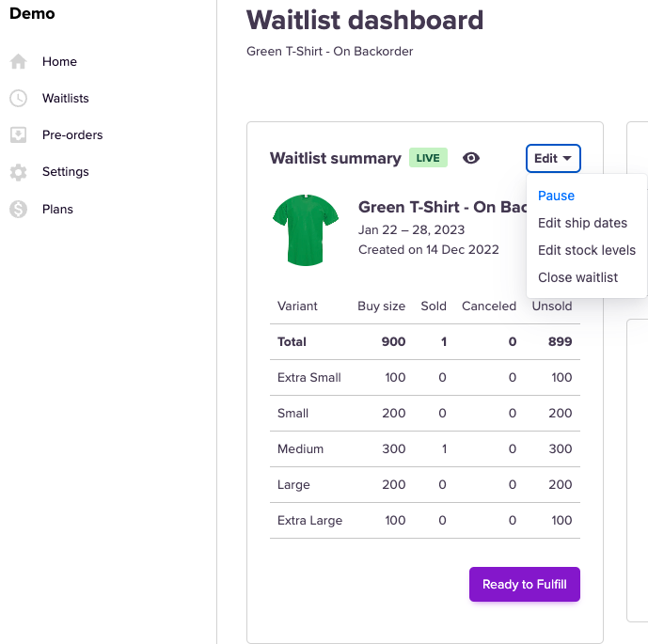Click the Settings gear icon
The image size is (648, 644).
point(18,172)
